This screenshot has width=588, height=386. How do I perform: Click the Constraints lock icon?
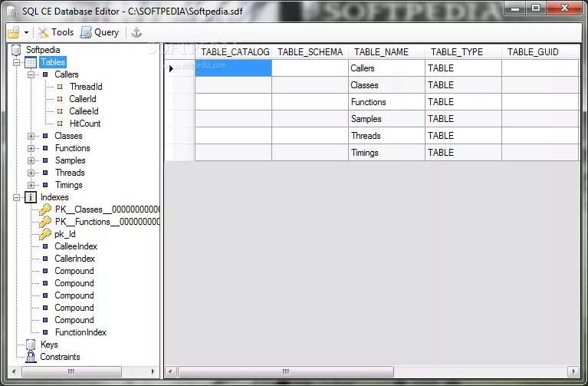click(x=31, y=357)
